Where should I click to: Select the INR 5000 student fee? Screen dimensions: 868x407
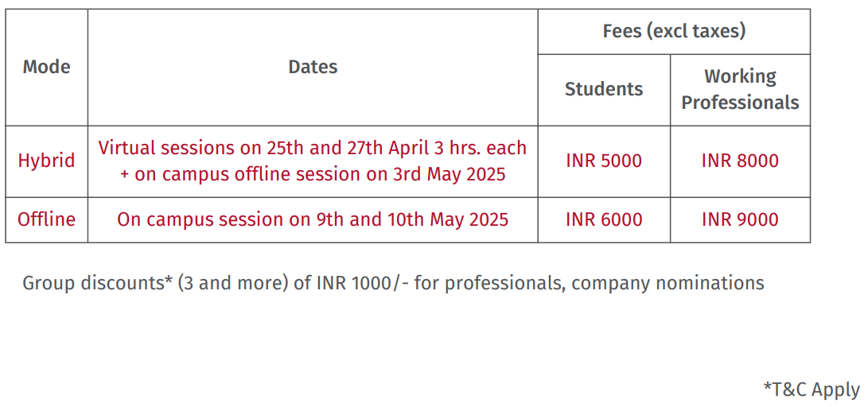pyautogui.click(x=604, y=161)
